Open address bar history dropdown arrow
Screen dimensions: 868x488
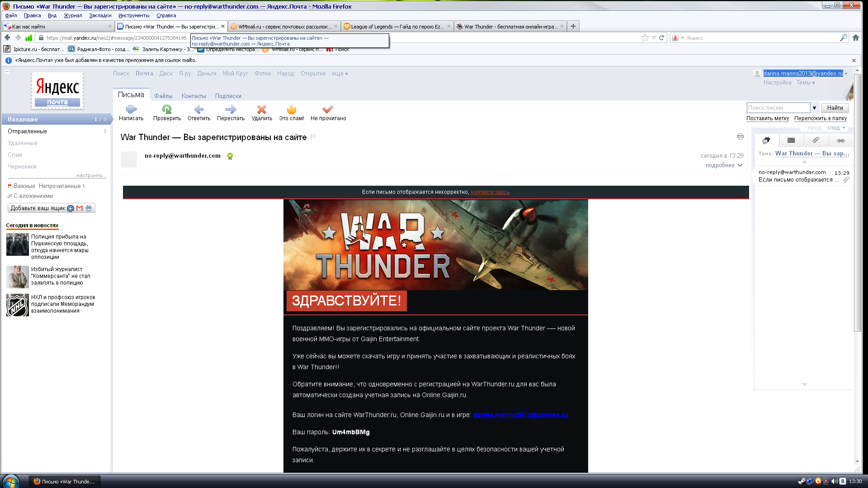654,38
